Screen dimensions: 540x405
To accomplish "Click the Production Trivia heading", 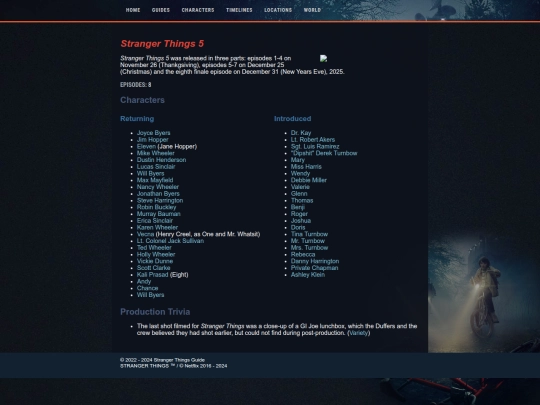I will (155, 312).
